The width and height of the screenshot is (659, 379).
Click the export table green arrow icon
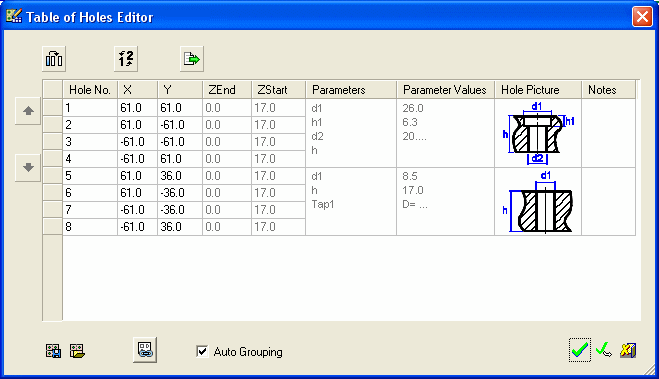tap(192, 59)
